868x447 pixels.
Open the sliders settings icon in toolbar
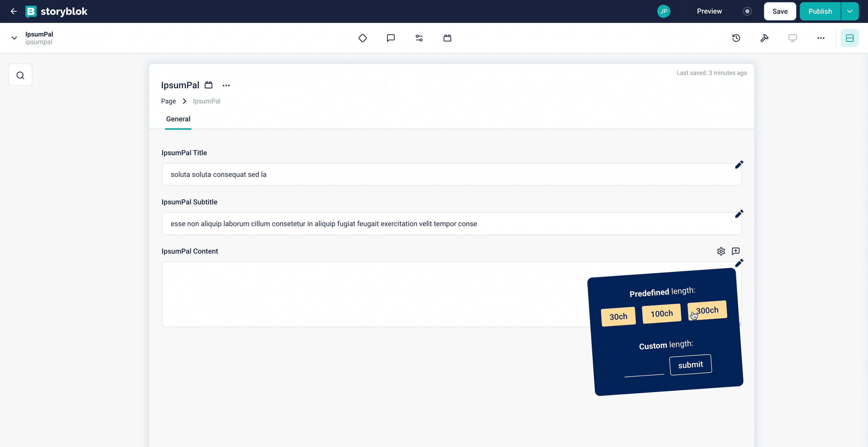click(419, 38)
